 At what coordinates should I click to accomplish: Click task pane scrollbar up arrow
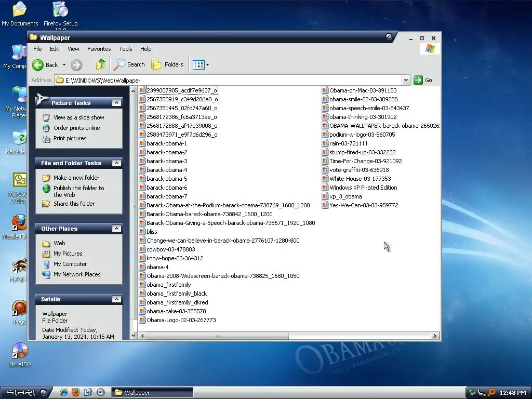point(134,90)
